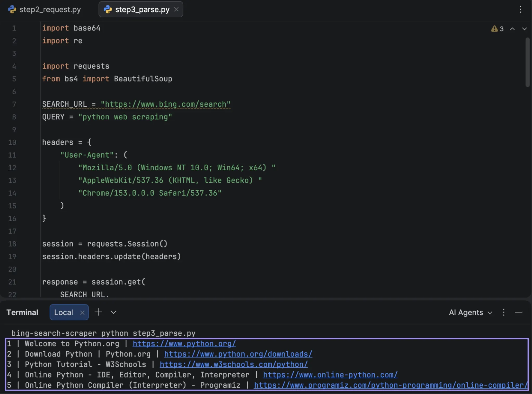Click "Download Python | Python.org" result title
532x394 pixels.
coord(88,354)
